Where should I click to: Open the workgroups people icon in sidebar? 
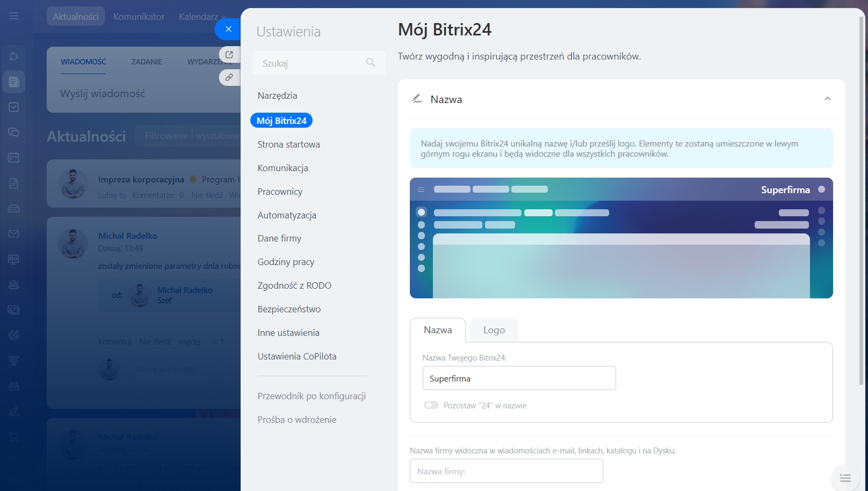pos(14,285)
